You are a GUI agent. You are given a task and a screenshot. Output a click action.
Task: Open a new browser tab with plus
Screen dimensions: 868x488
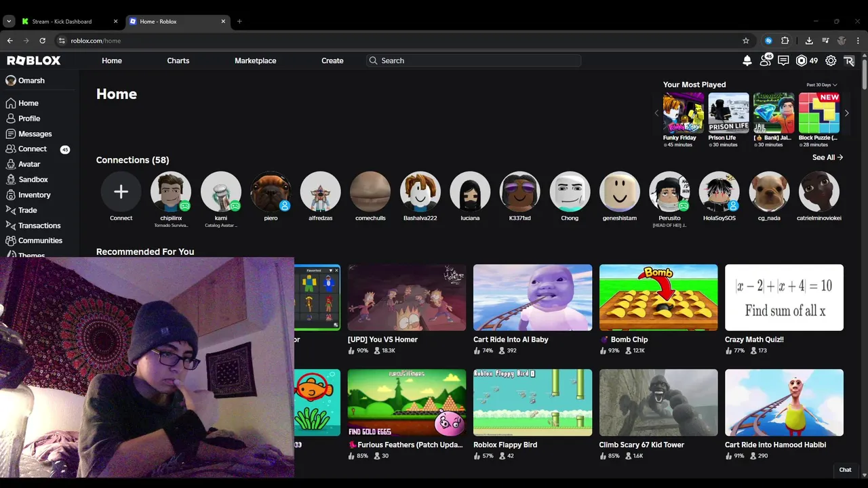239,21
